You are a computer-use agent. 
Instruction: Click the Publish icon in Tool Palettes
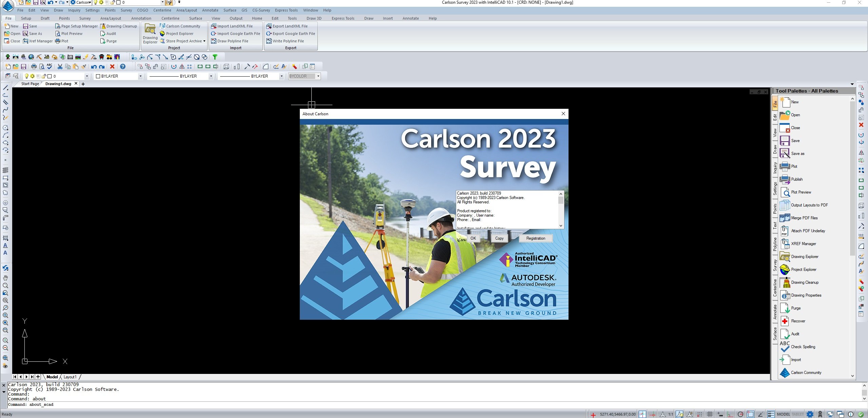785,179
